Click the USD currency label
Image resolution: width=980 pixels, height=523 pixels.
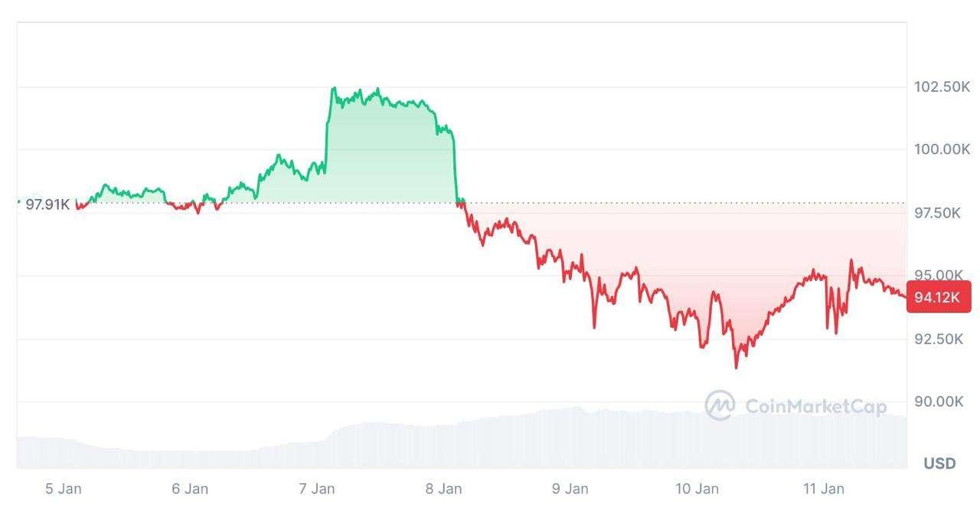[x=939, y=463]
